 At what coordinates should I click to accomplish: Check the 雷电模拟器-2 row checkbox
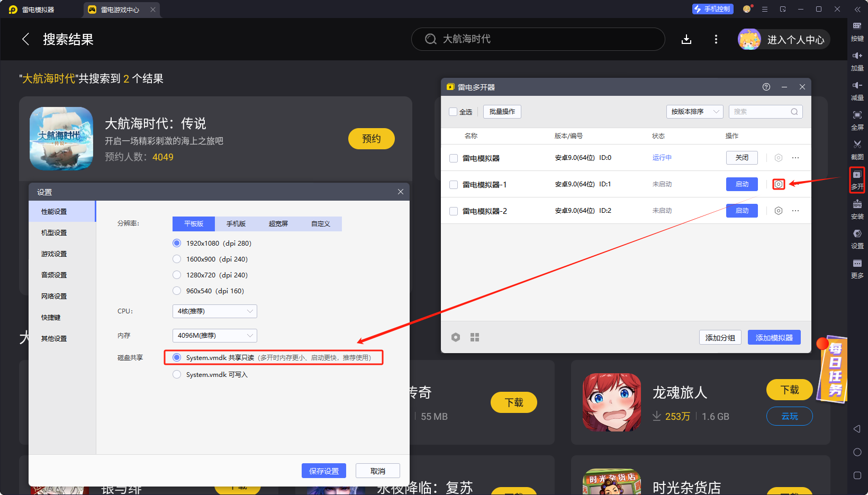tap(454, 211)
